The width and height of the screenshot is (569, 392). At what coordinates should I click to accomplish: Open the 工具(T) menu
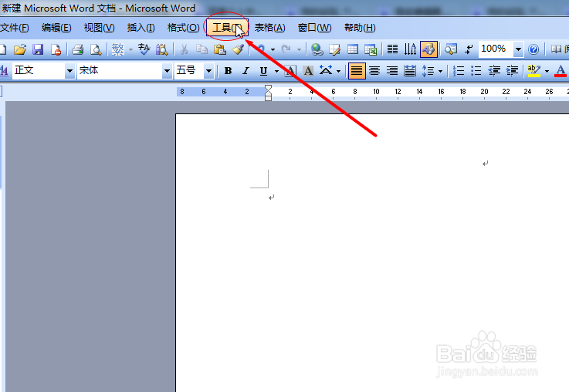(227, 28)
